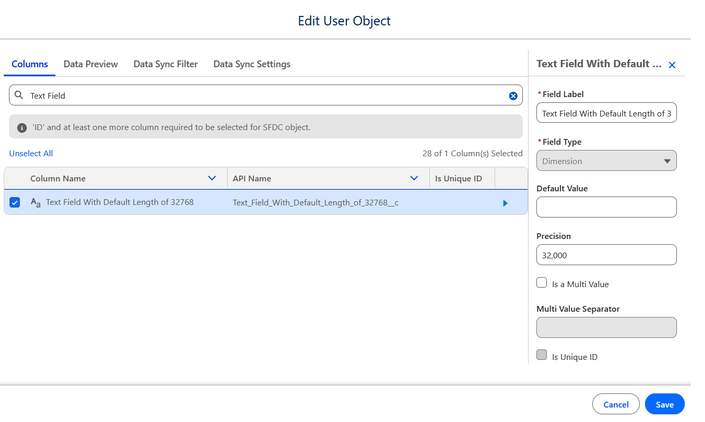Click the magnifier search icon
Viewport: 705px width, 422px height.
19,95
